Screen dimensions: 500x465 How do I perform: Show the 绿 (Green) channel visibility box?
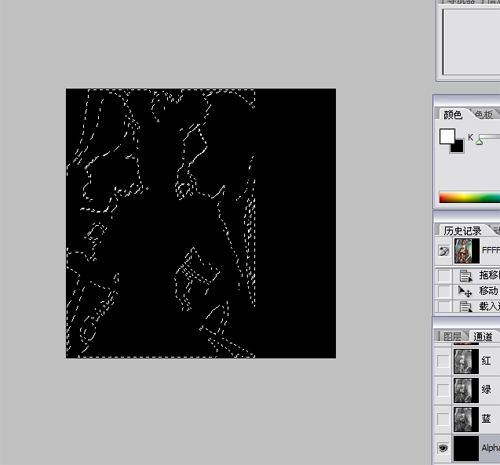click(443, 390)
